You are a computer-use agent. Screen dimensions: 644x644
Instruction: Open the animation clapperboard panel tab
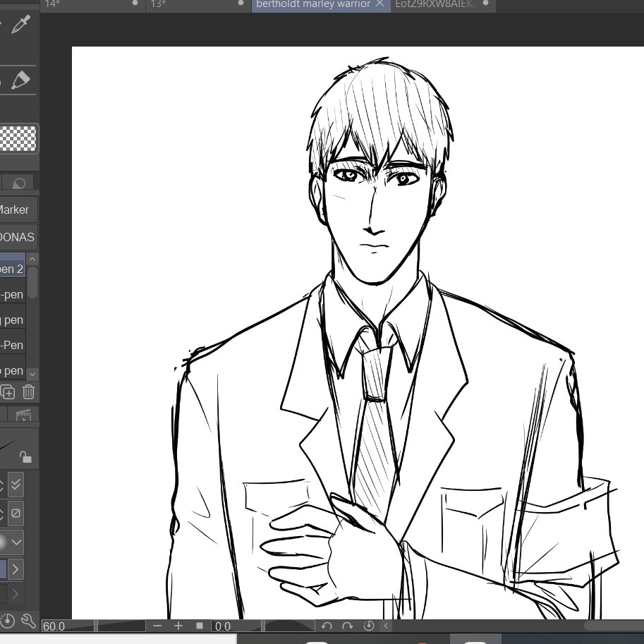23,415
